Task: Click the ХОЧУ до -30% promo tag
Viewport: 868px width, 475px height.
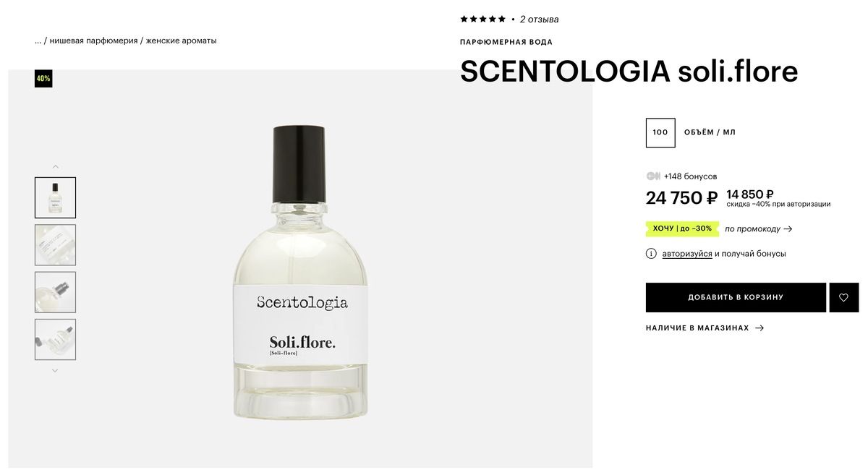Action: (682, 228)
